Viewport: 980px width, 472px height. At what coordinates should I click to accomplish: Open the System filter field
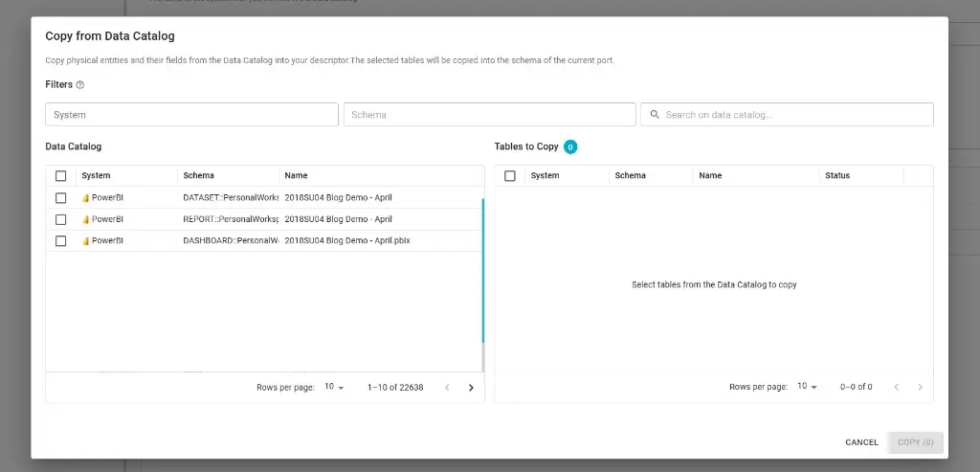click(x=191, y=114)
